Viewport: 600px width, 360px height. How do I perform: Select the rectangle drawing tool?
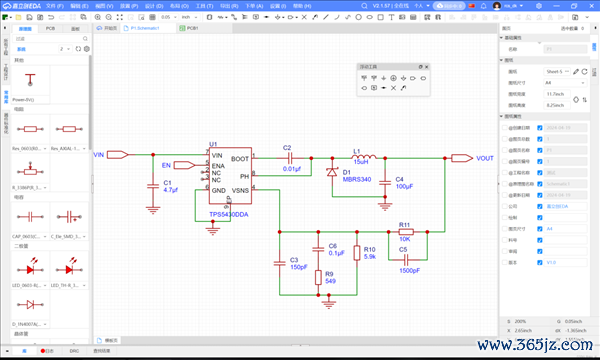coord(380,17)
